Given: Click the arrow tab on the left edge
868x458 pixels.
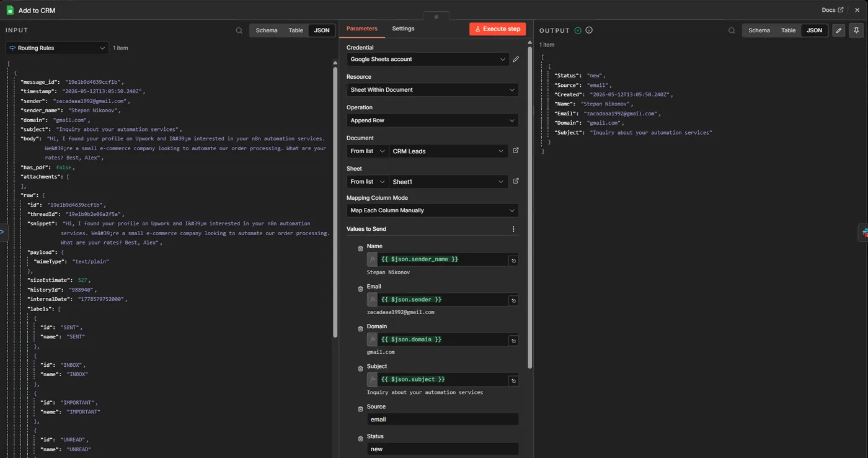Looking at the screenshot, I should [x=2, y=231].
